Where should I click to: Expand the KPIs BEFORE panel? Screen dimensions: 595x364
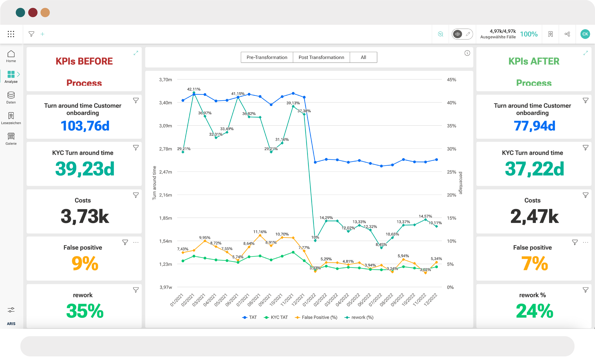(136, 53)
